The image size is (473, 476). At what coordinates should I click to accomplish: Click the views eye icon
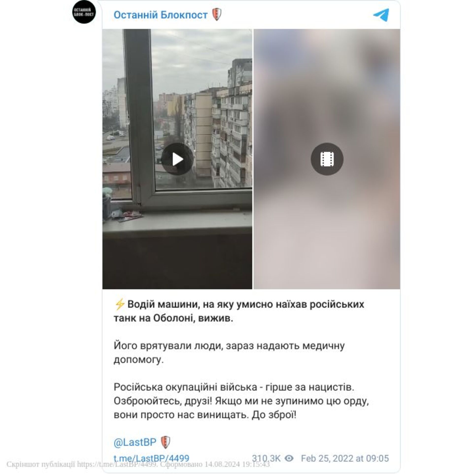tap(289, 458)
